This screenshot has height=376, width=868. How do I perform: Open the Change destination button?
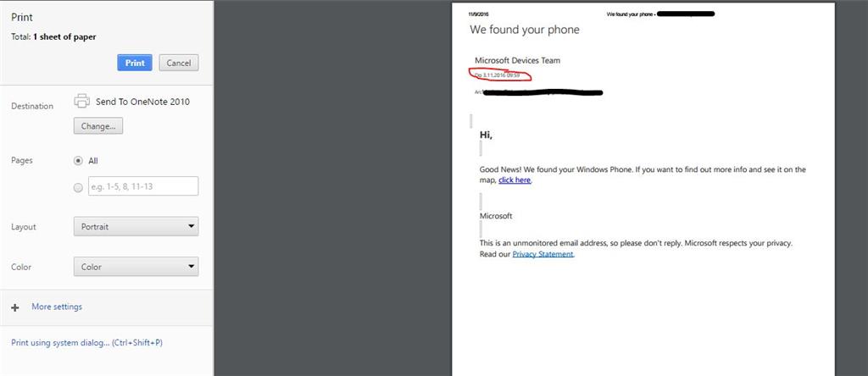(x=98, y=126)
